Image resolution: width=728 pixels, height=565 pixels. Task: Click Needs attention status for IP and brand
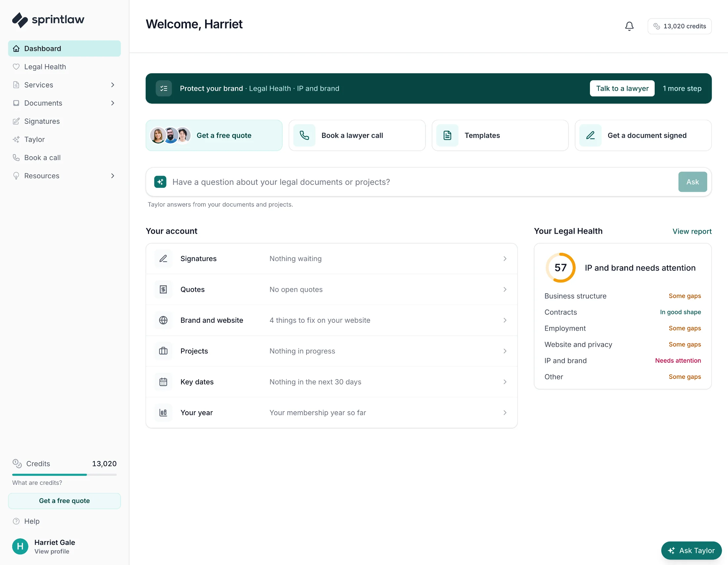678,361
